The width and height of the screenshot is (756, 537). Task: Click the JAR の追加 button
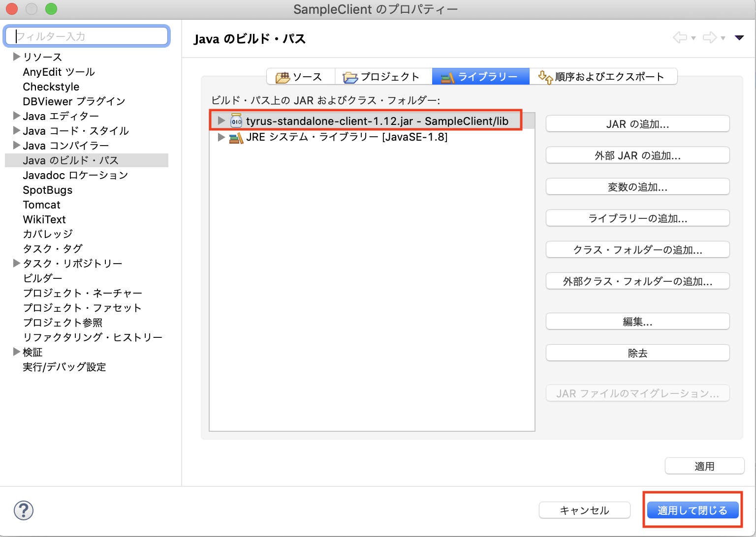click(x=637, y=124)
